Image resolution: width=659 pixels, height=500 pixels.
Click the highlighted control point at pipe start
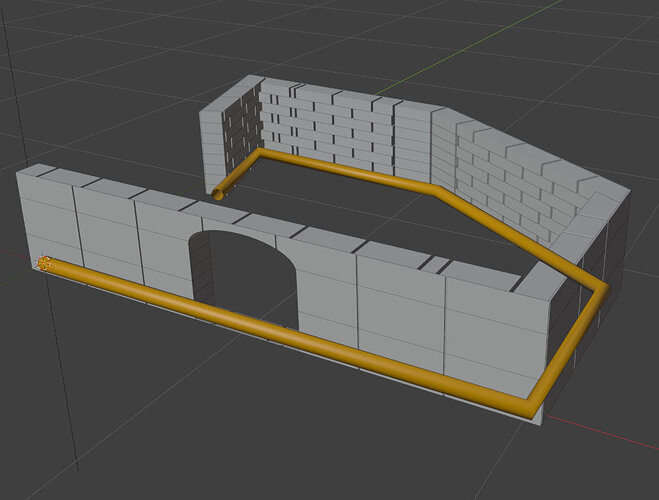pos(44,263)
